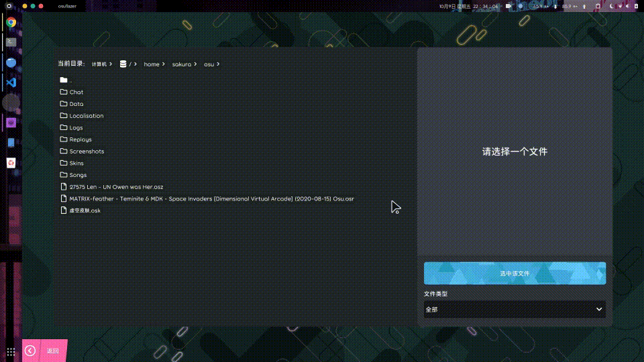Screen dimensions: 644x362
Task: Open the Data folder
Action: pyautogui.click(x=72, y=104)
